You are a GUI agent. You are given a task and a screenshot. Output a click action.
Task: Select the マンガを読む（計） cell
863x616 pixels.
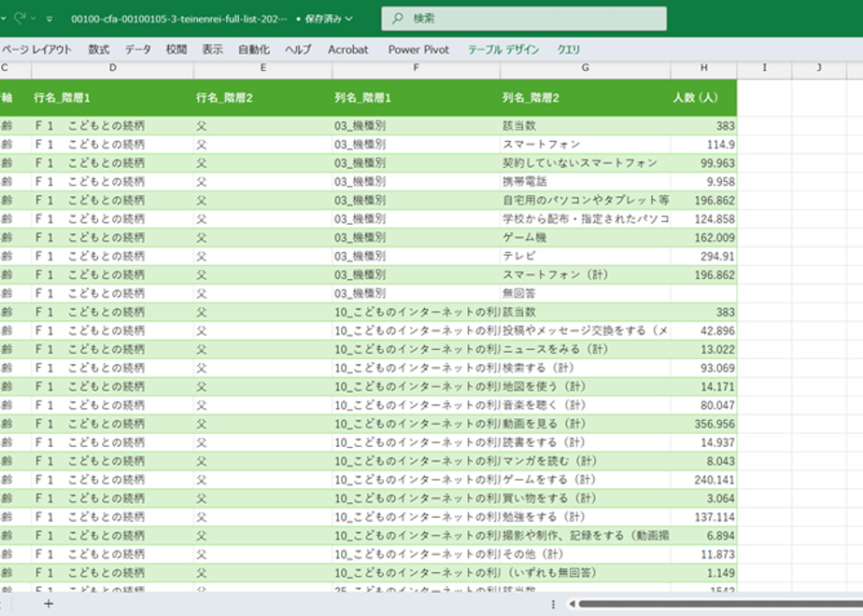pyautogui.click(x=585, y=461)
